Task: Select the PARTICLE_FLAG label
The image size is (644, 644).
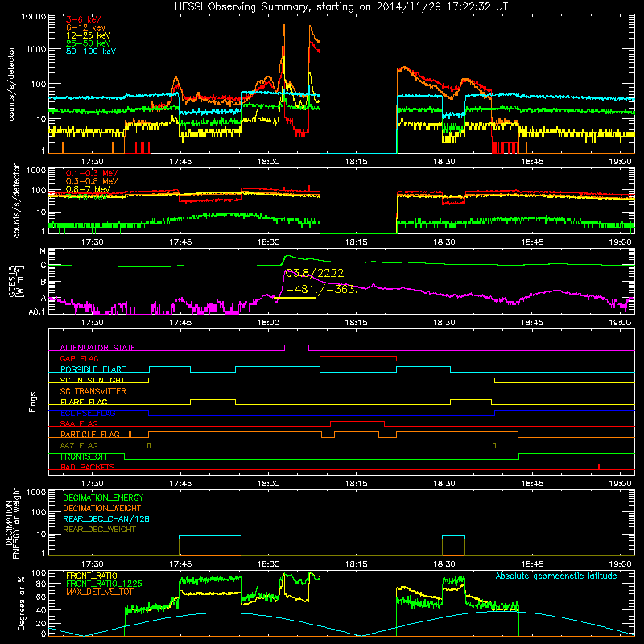Action: [90, 435]
